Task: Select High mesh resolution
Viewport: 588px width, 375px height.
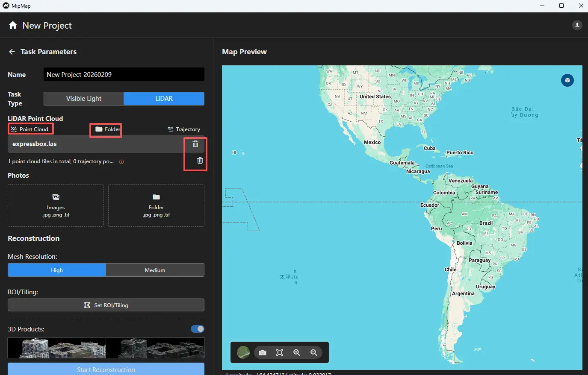Action: point(57,270)
